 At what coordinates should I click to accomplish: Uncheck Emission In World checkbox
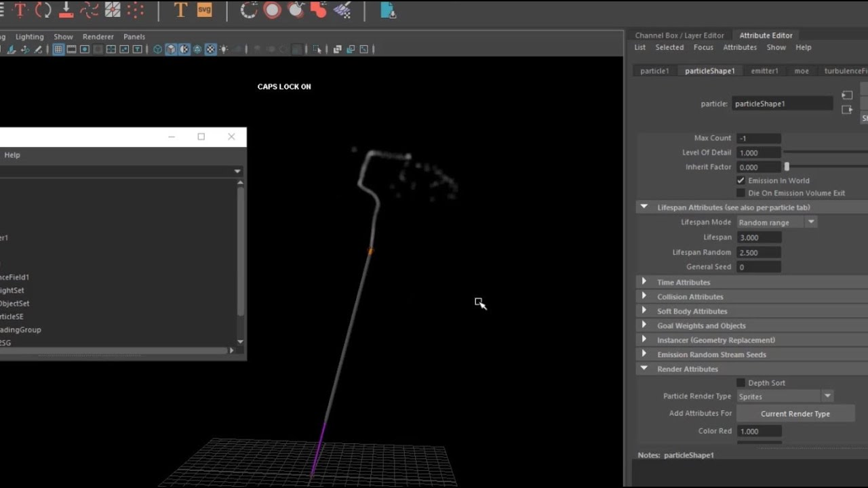[x=741, y=180]
